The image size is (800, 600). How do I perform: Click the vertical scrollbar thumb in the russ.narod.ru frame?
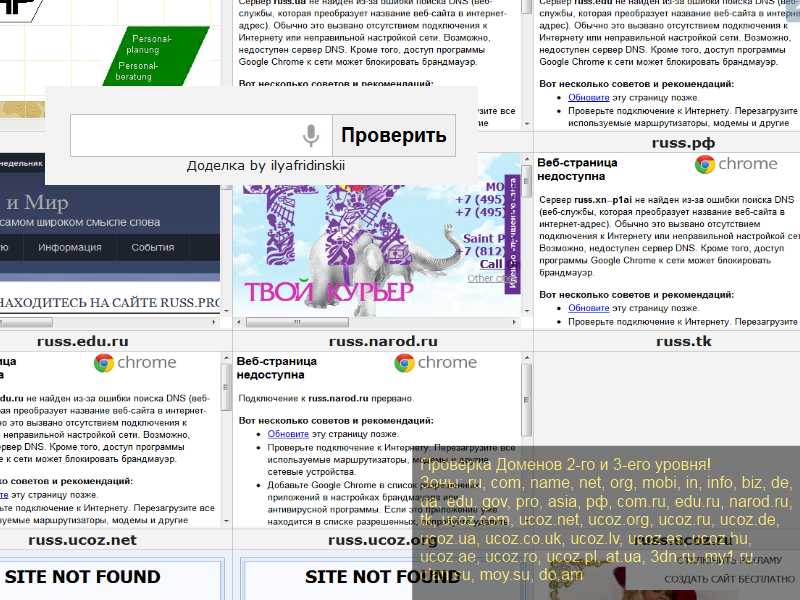point(527,400)
